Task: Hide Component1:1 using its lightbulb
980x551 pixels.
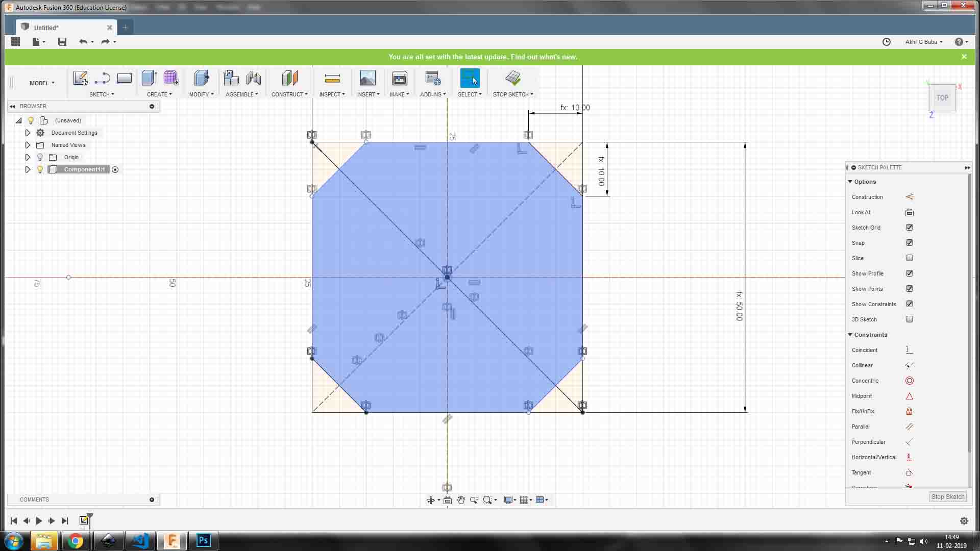Action: 40,169
